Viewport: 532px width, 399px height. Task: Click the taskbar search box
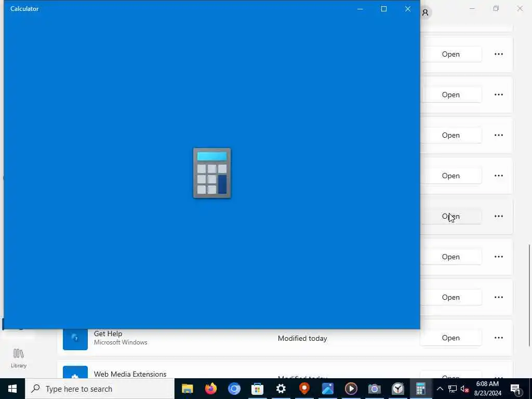pos(100,389)
